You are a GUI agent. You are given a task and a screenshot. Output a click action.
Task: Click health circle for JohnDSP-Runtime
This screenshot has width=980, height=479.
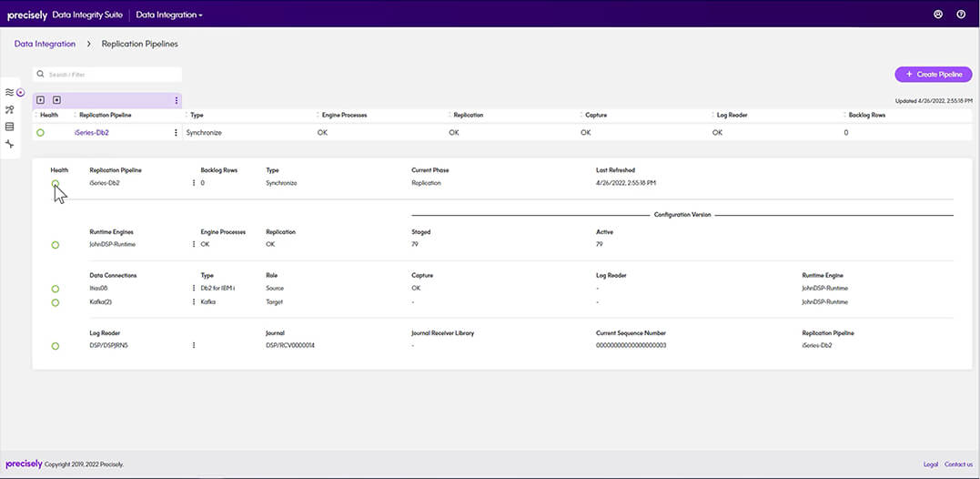tap(55, 245)
